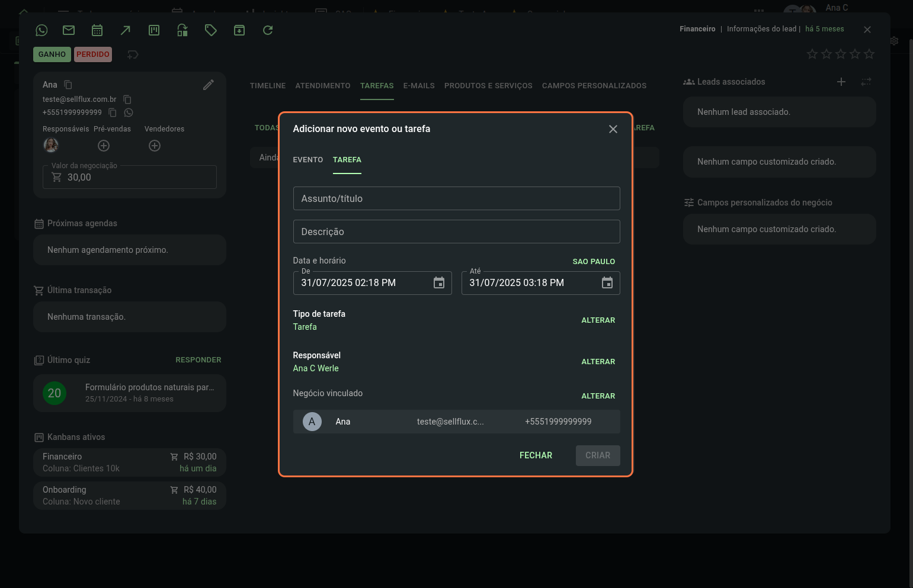The image size is (913, 588).
Task: Open the kanban board toolbar icon
Action: click(154, 30)
